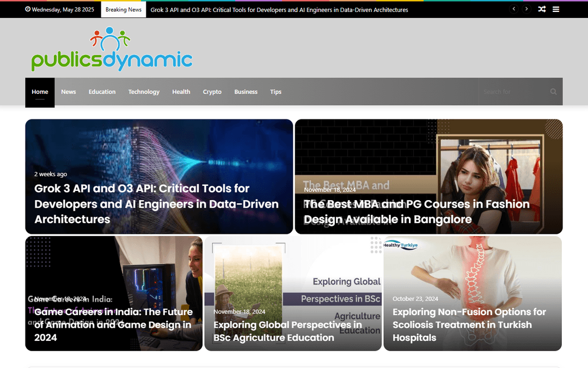Open the Tips menu item
Screen dimensions: 588x368
pos(275,92)
